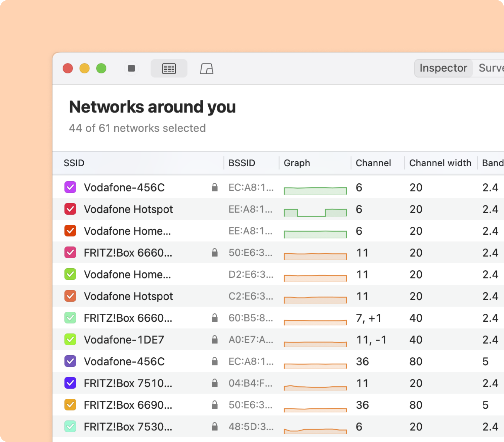Viewport: 504px width, 442px height.
Task: Click the lock icon next to Vodafone-1DE7
Action: (214, 340)
